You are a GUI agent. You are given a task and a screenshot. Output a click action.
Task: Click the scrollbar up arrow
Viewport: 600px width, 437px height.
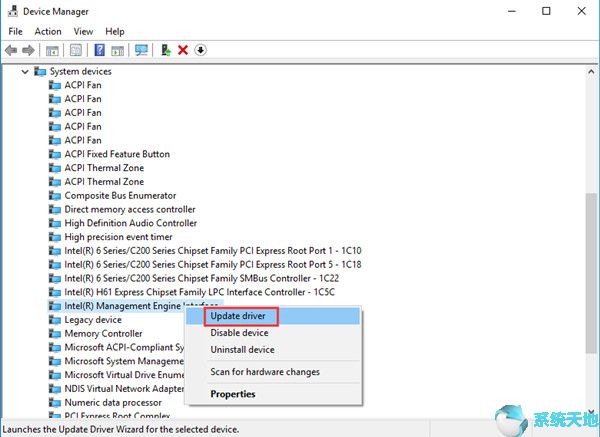click(x=591, y=72)
